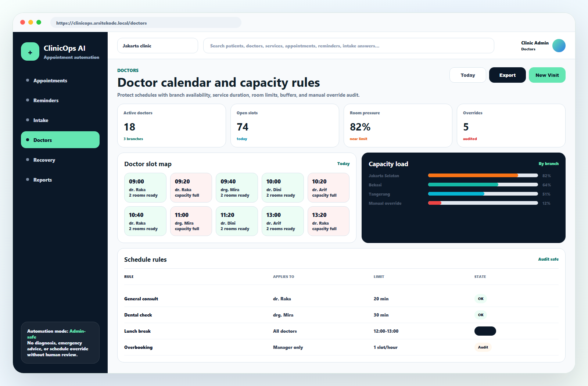Open the Overrides card

tap(511, 125)
